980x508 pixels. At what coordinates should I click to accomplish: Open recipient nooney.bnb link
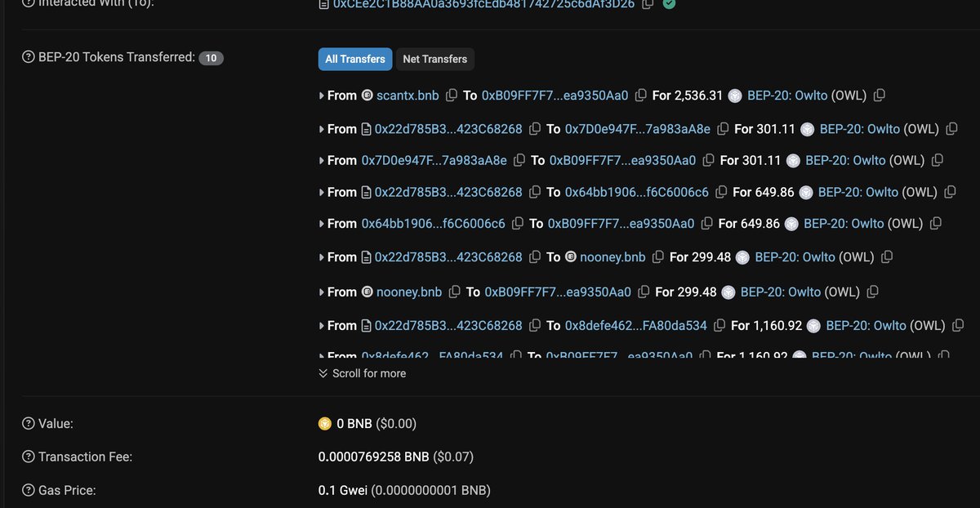[x=612, y=257]
